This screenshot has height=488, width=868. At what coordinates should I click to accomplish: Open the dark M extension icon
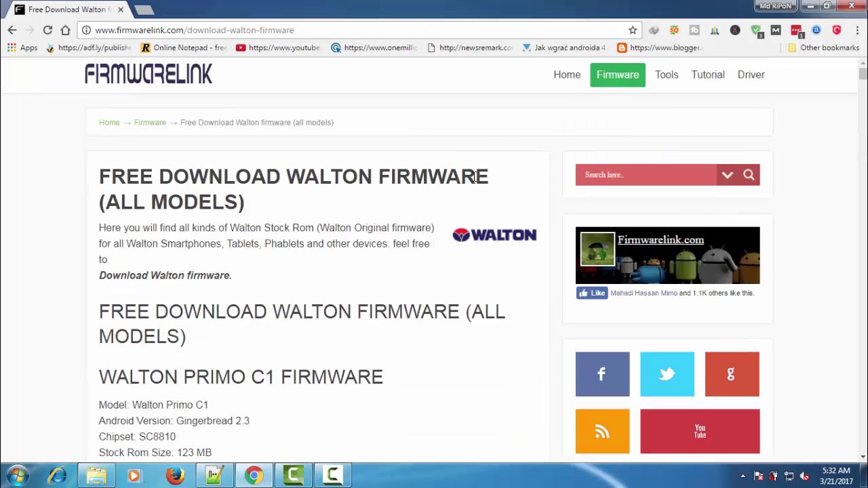(776, 30)
